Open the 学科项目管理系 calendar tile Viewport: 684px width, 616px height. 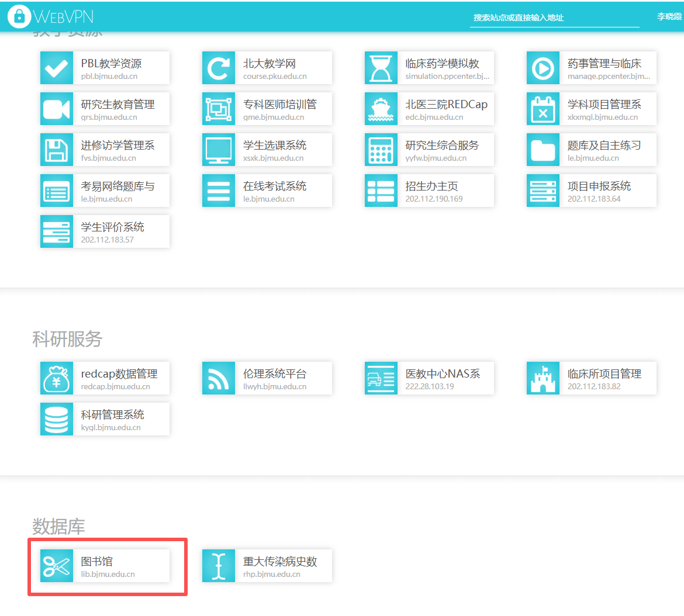point(604,109)
